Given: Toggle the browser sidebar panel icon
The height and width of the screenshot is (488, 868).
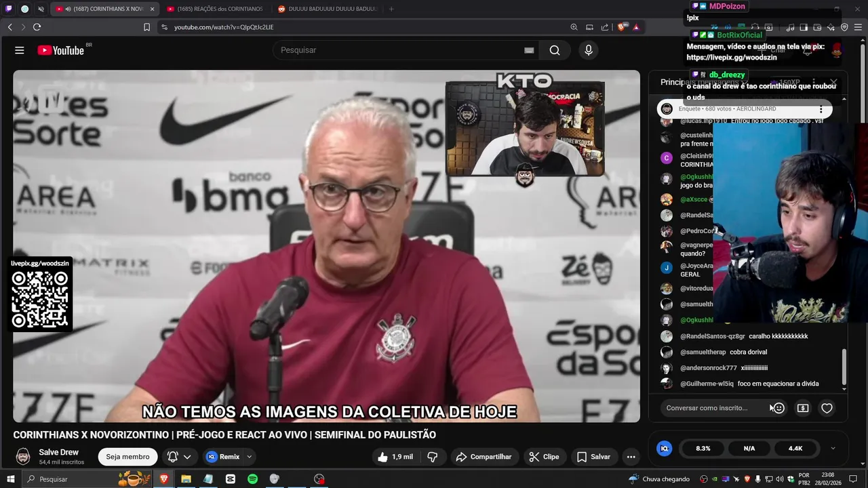Looking at the screenshot, I should (804, 27).
